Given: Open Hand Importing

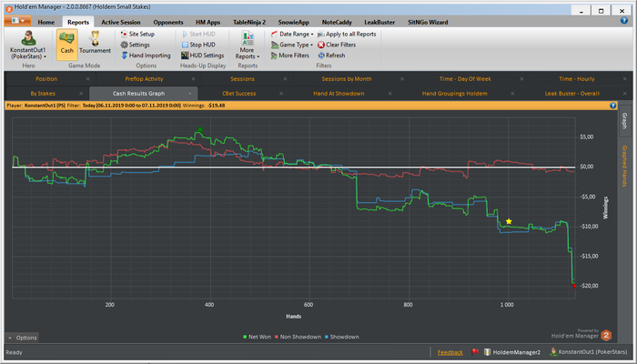Looking at the screenshot, I should pyautogui.click(x=146, y=56).
